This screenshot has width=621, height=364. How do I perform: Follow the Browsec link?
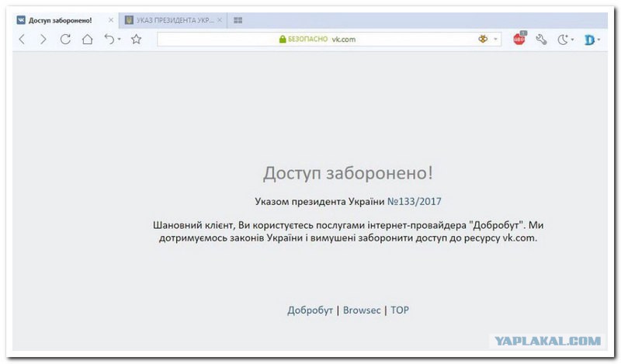click(x=362, y=310)
